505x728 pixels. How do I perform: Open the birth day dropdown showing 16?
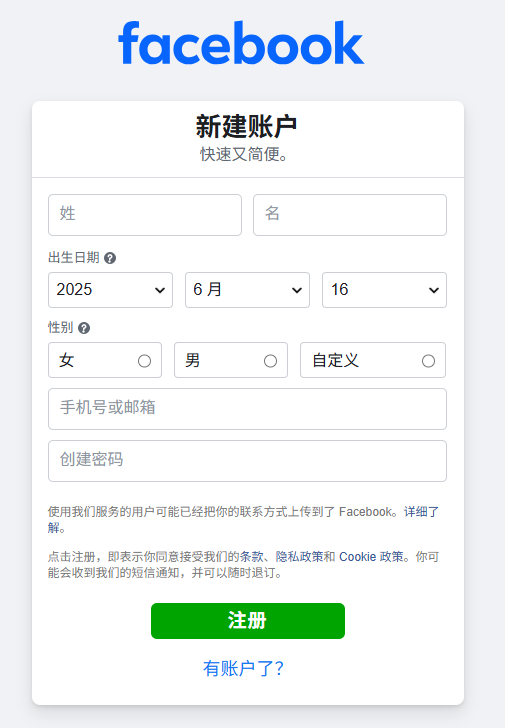pos(384,290)
